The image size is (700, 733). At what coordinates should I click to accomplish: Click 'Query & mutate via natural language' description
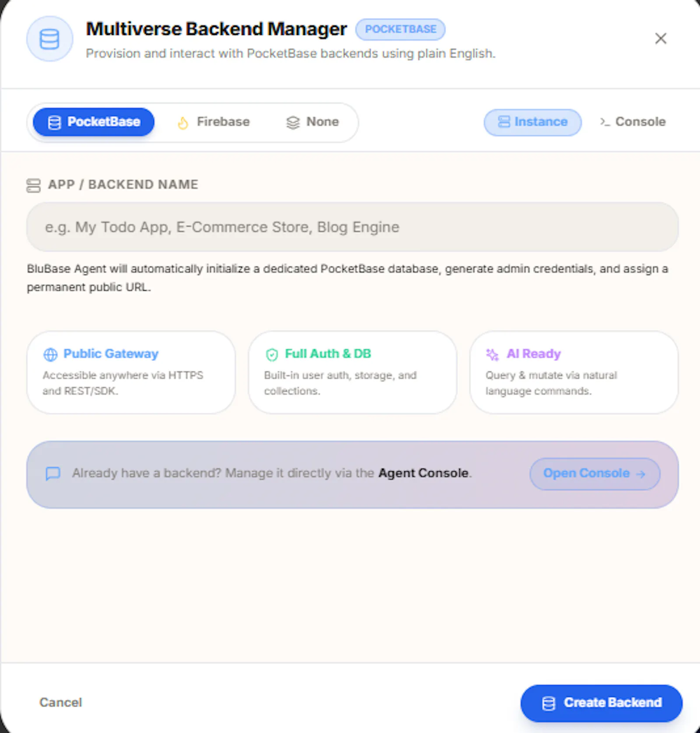point(551,383)
